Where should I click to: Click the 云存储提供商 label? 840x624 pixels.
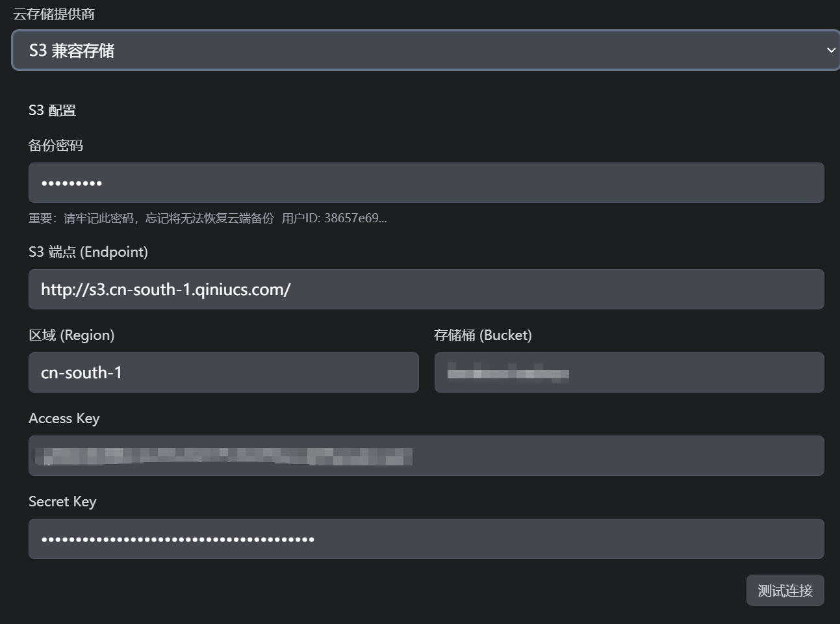[54, 14]
